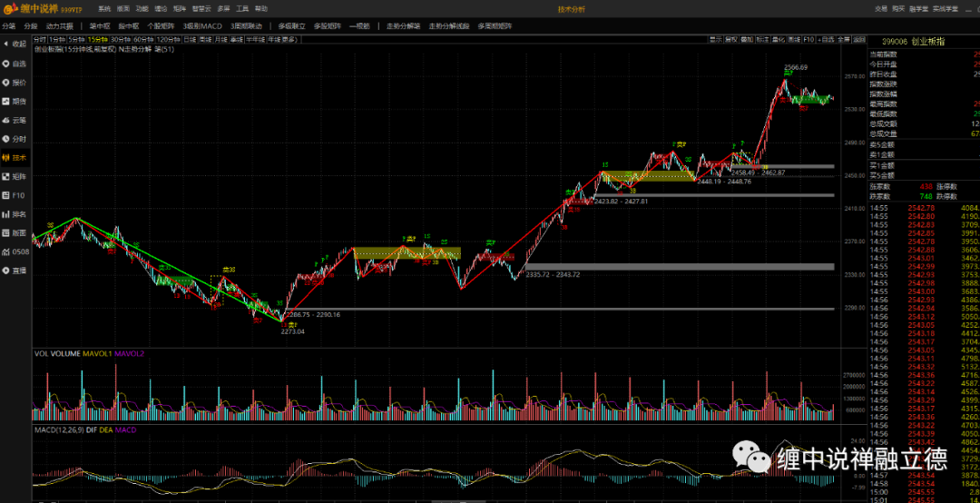Click 复权 button above chart

coord(731,39)
